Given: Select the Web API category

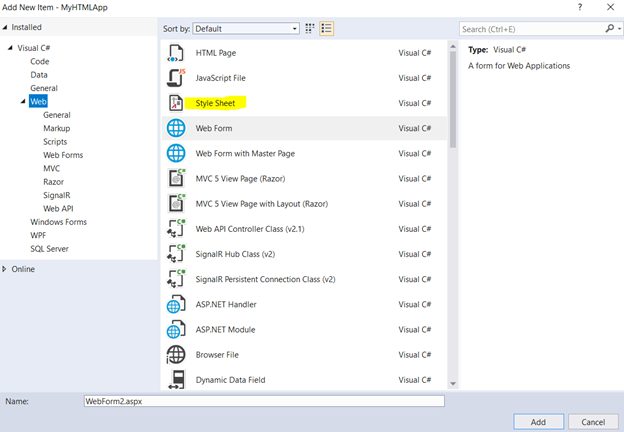Looking at the screenshot, I should [58, 208].
